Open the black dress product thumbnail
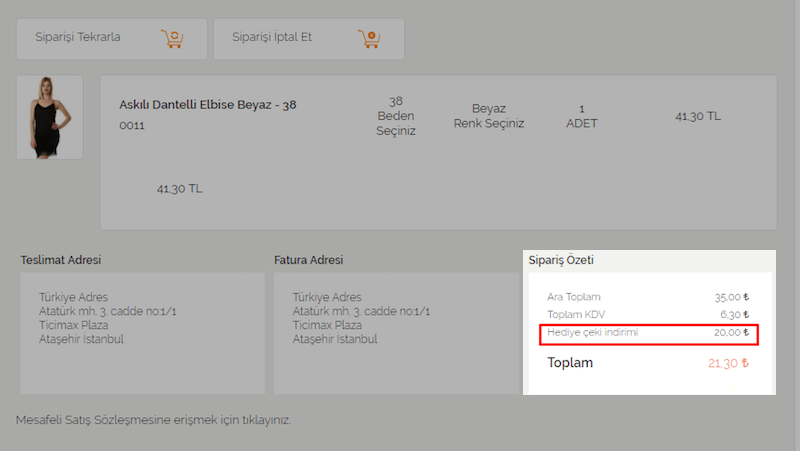Viewport: 800px width, 451px height. pos(49,117)
